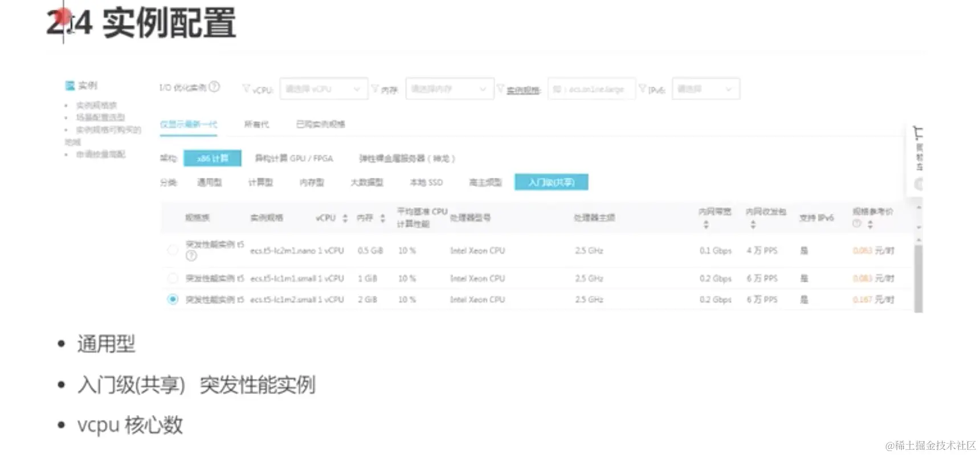Screen dimensions: 980x455
Task: Choose the 计算型 category
Action: pos(260,182)
